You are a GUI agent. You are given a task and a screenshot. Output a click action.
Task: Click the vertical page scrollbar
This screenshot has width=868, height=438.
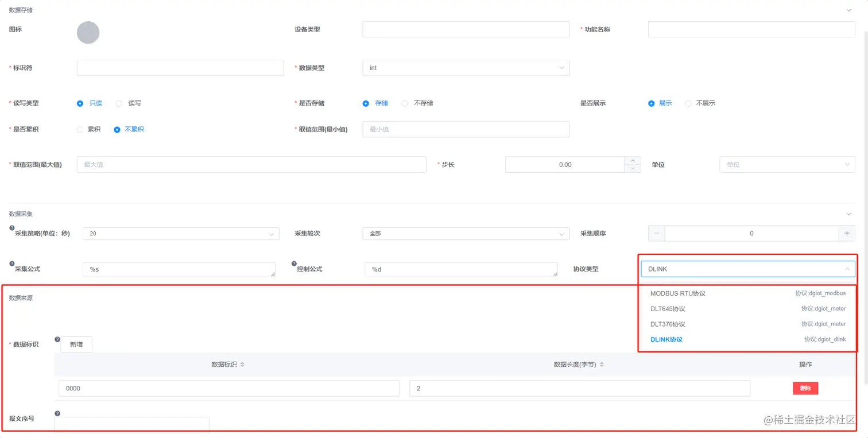[x=866, y=207]
